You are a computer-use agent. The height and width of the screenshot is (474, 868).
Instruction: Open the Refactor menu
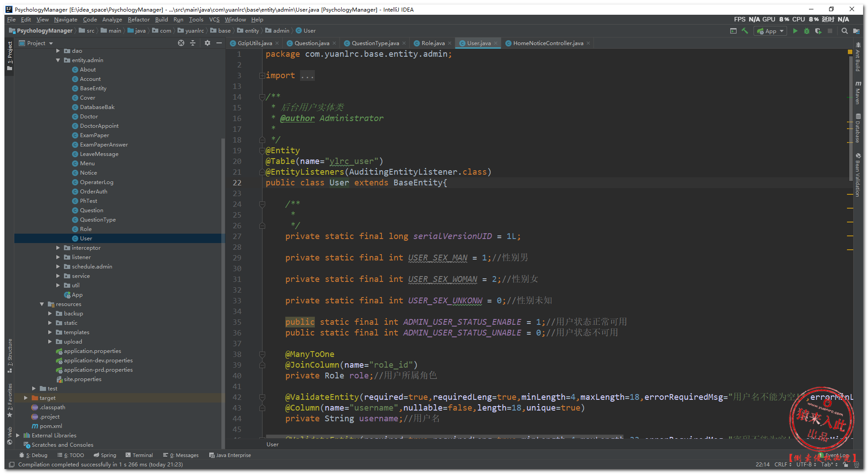coord(139,20)
